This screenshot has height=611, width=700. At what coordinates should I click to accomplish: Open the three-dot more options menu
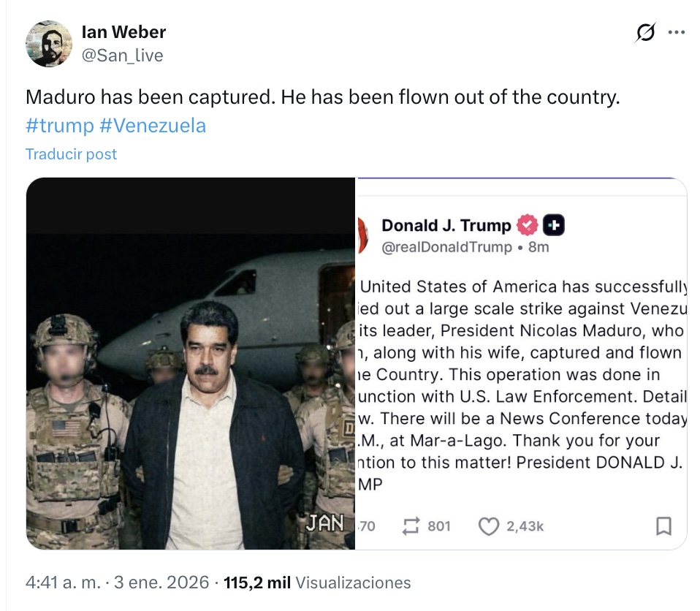click(x=677, y=33)
